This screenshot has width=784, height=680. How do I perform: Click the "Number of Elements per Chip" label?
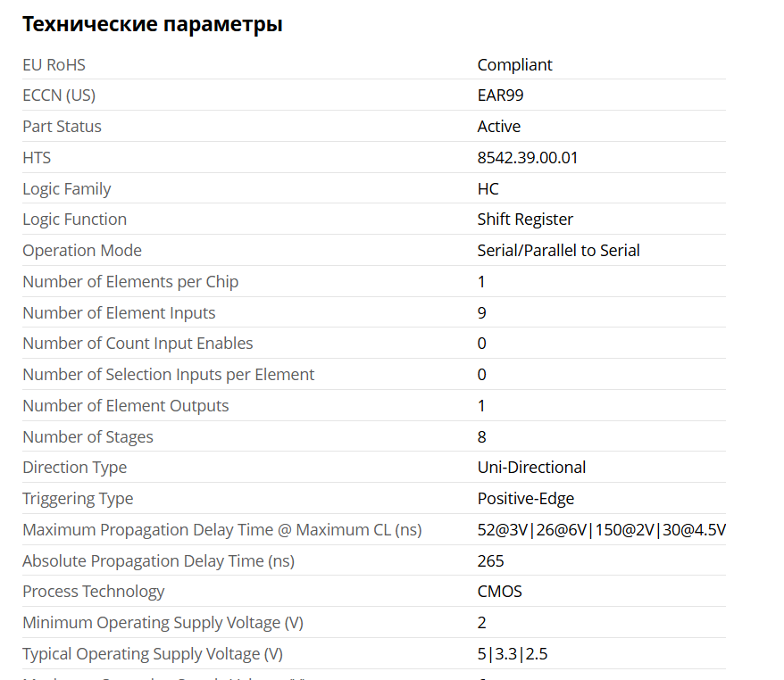(130, 282)
